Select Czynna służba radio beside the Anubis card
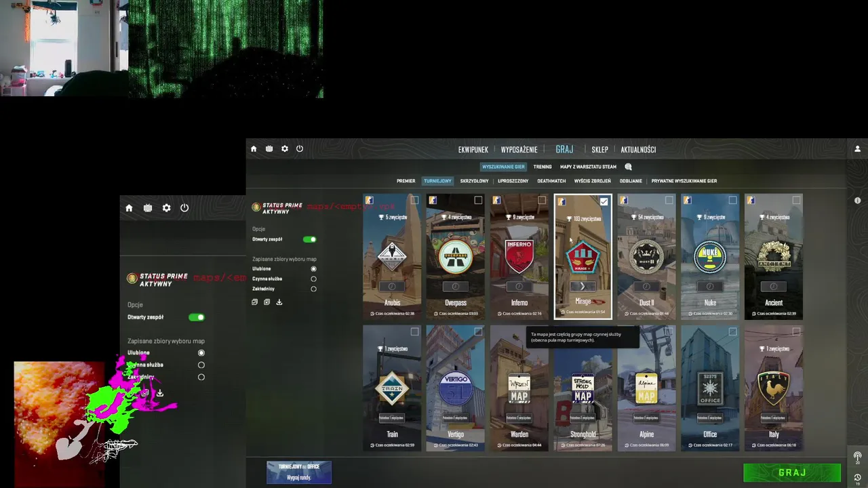 pos(313,279)
